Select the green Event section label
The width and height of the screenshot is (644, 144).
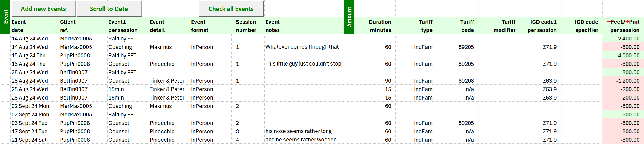tap(5, 17)
